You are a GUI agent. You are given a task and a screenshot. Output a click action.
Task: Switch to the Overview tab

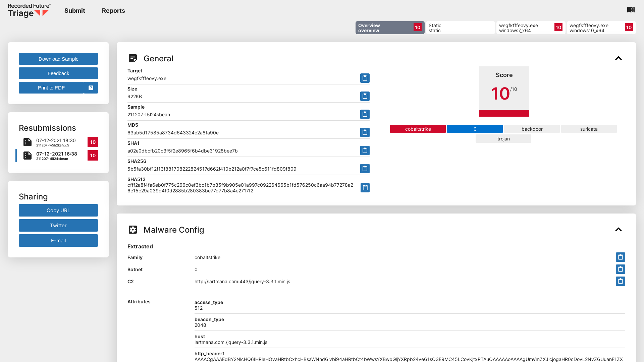pyautogui.click(x=390, y=28)
